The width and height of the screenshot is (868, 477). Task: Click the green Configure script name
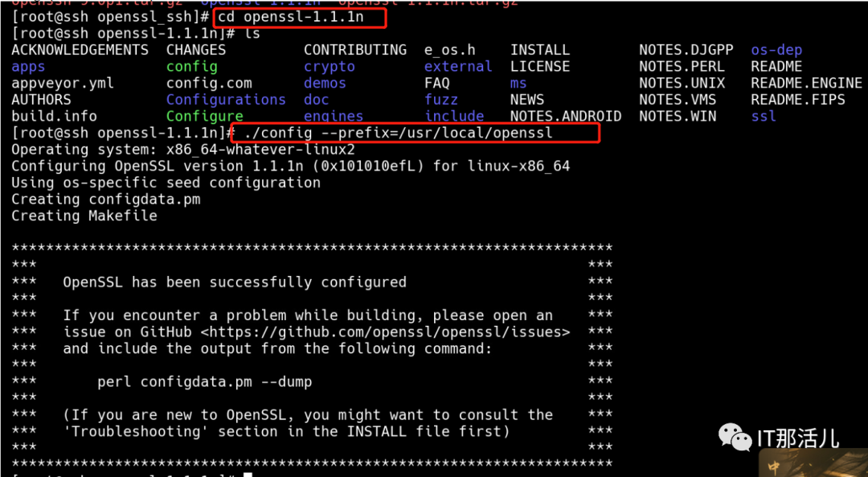pos(205,117)
